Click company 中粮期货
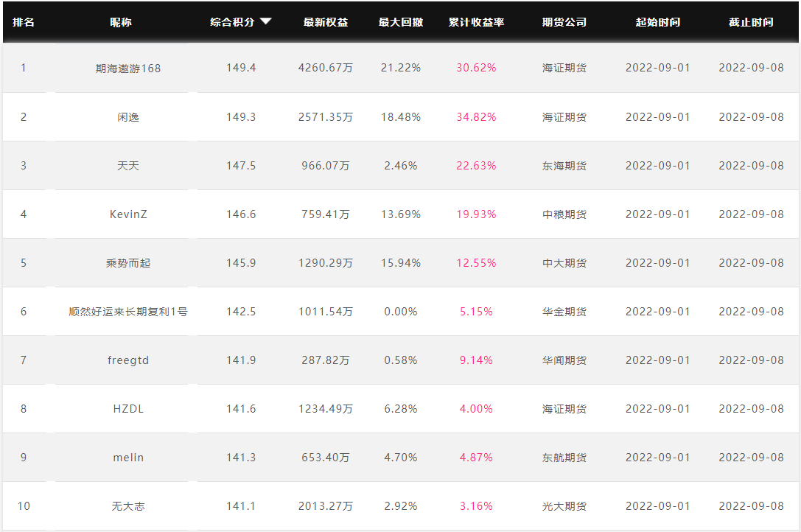This screenshot has width=801, height=532. (564, 214)
